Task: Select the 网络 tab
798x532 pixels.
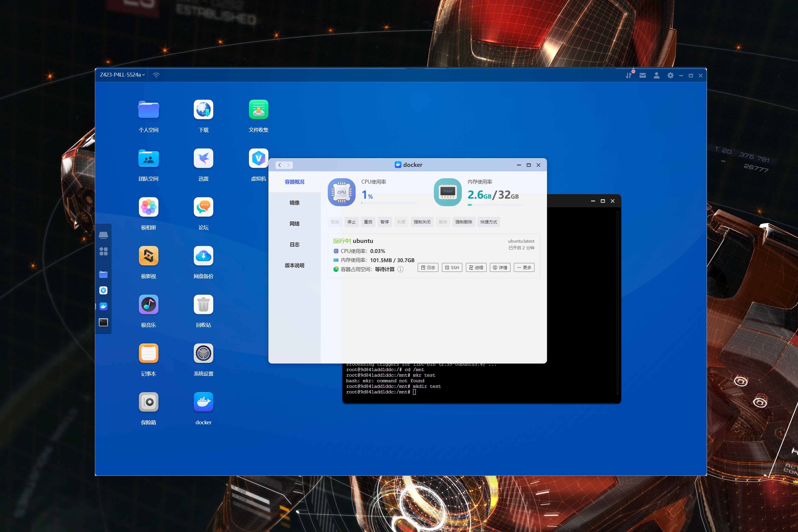Action: point(295,224)
